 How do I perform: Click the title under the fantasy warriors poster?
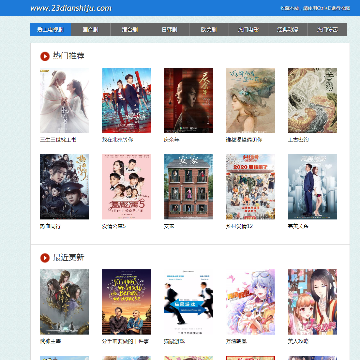tap(51, 341)
